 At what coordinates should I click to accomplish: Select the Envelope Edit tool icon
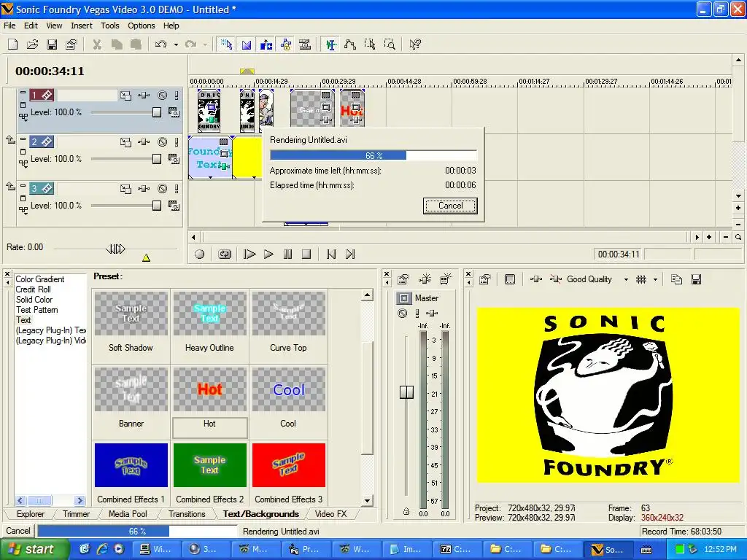(350, 44)
